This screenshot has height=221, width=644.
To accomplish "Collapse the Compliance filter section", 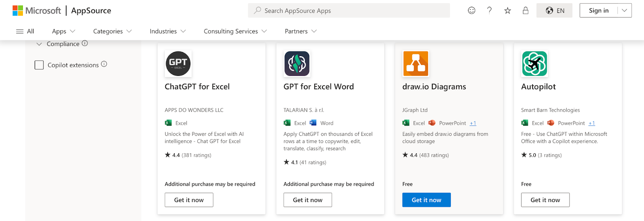I will coord(39,44).
